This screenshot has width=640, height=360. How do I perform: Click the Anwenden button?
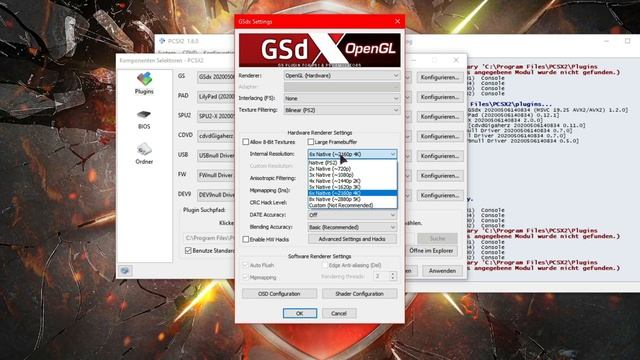click(442, 271)
